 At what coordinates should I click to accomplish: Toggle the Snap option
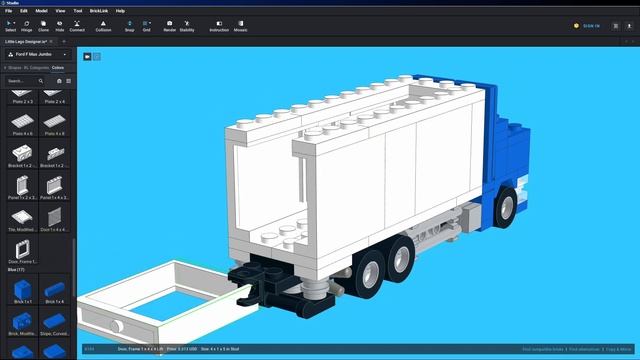point(129,26)
